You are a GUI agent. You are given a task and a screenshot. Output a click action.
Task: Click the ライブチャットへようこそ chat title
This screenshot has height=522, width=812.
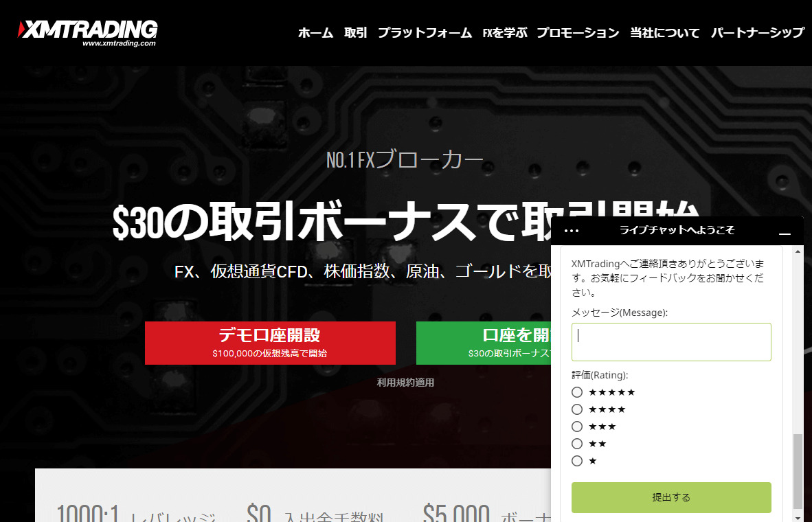[x=677, y=231]
